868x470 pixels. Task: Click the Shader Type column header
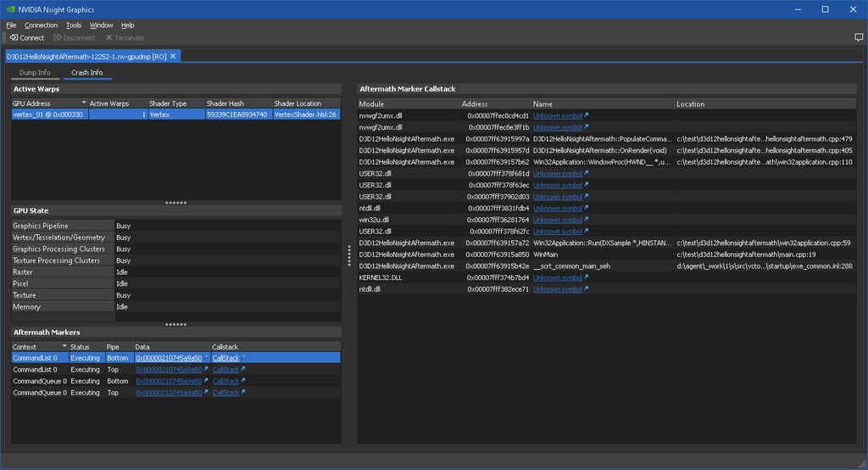(x=175, y=104)
